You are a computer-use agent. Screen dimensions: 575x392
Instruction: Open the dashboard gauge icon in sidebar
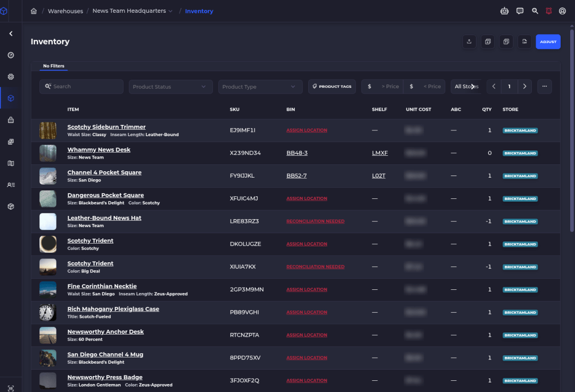11,55
